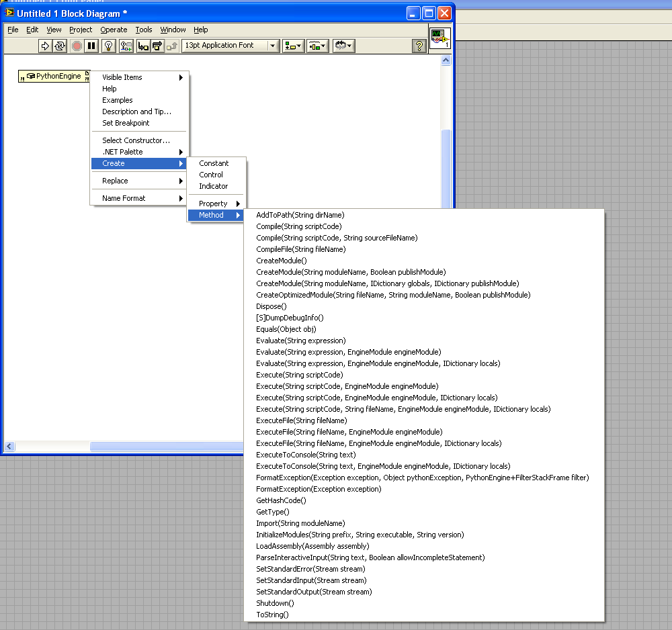Open the Distribute Objects dropdown
This screenshot has height=630, width=672.
317,46
